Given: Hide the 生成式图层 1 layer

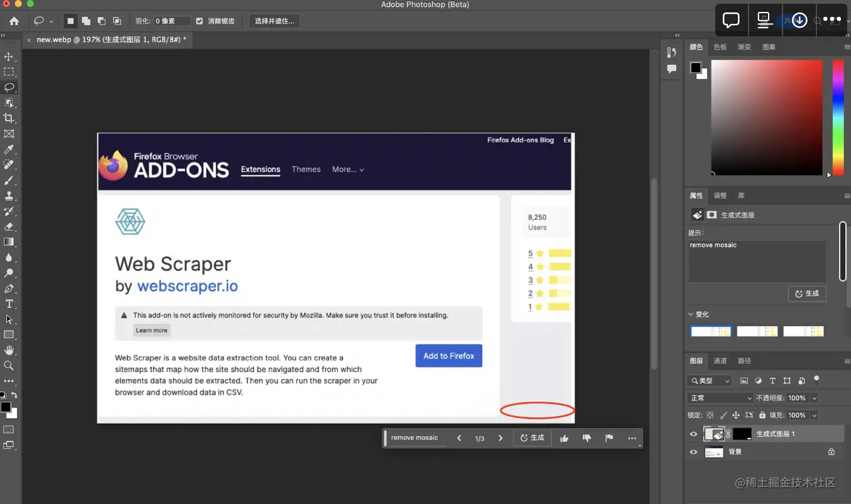Looking at the screenshot, I should pyautogui.click(x=693, y=434).
